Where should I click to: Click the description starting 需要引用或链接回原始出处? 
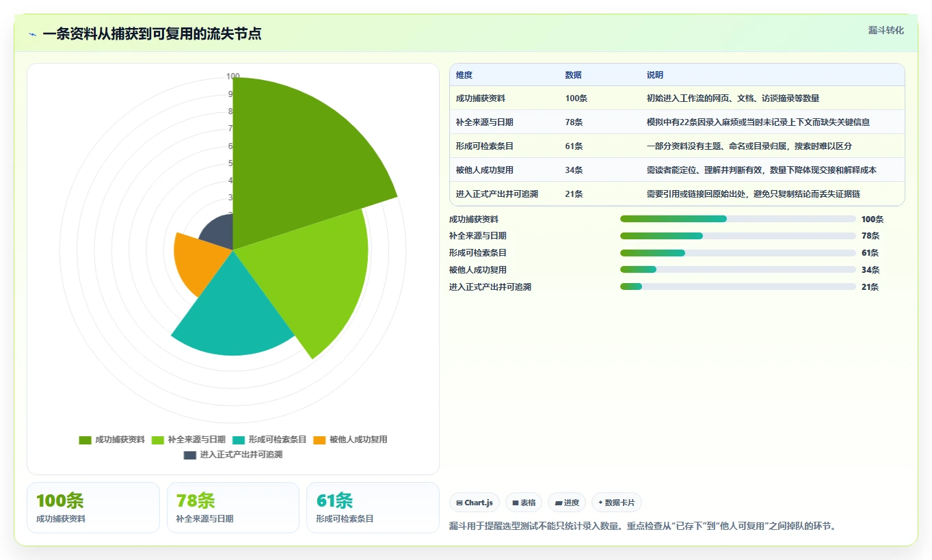point(754,194)
